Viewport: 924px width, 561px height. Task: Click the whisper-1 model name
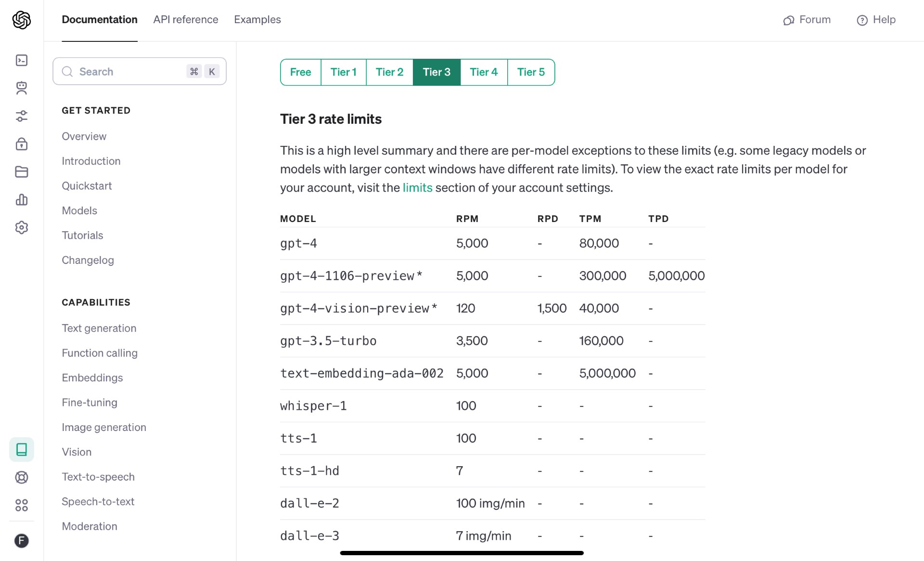pyautogui.click(x=313, y=406)
